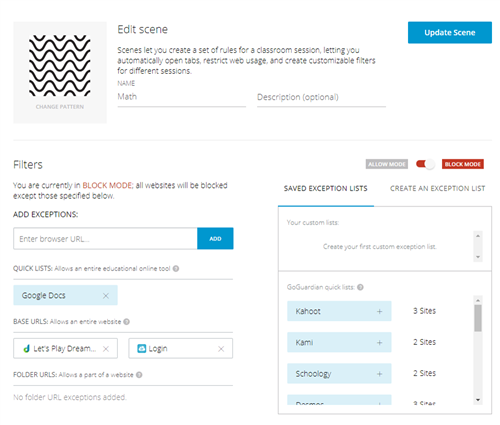This screenshot has width=500, height=425.
Task: Click down arrow of custom lists scrollbar
Action: [x=478, y=257]
